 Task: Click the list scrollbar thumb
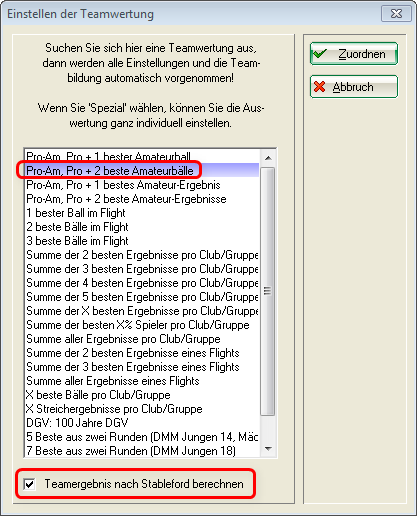[x=268, y=291]
